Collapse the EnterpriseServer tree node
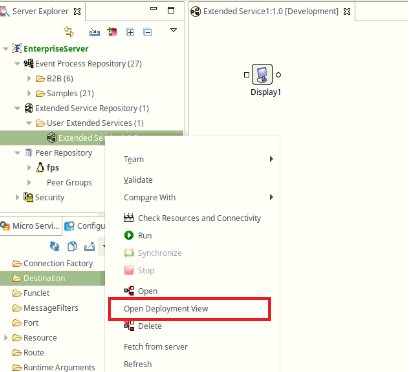The image size is (420, 372). click(x=5, y=49)
